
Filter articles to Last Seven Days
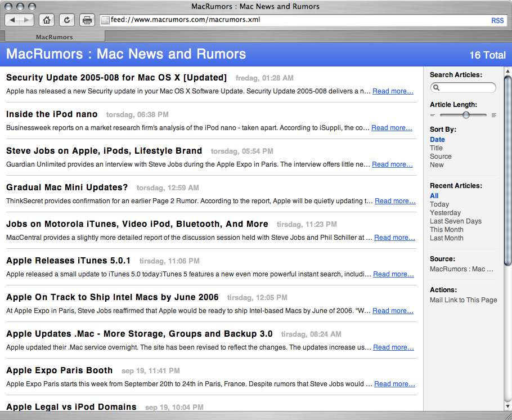pos(456,221)
